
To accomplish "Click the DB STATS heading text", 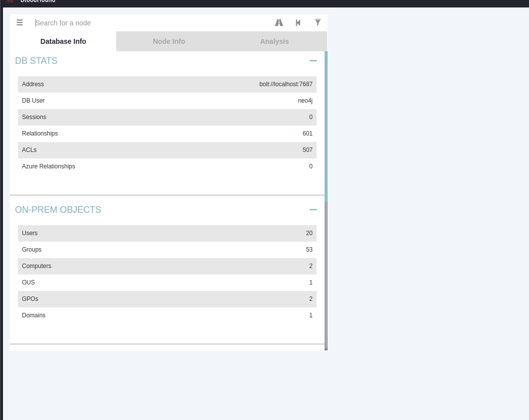I will pyautogui.click(x=36, y=61).
